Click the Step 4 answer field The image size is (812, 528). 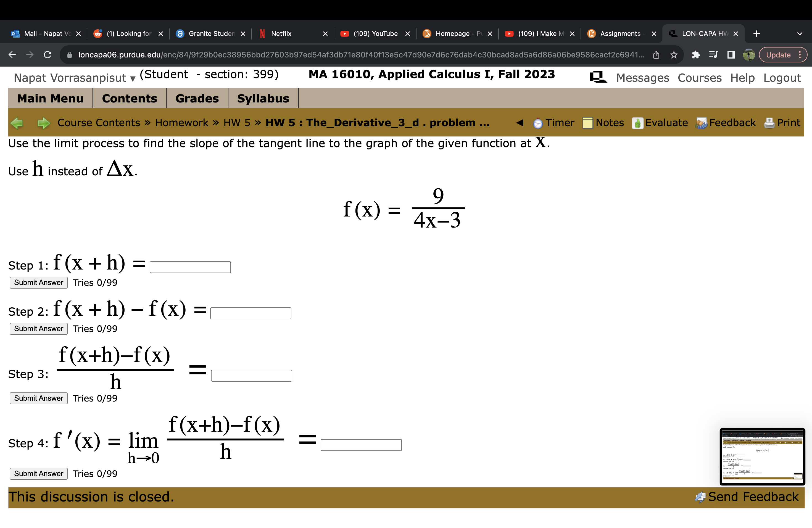[x=361, y=445]
